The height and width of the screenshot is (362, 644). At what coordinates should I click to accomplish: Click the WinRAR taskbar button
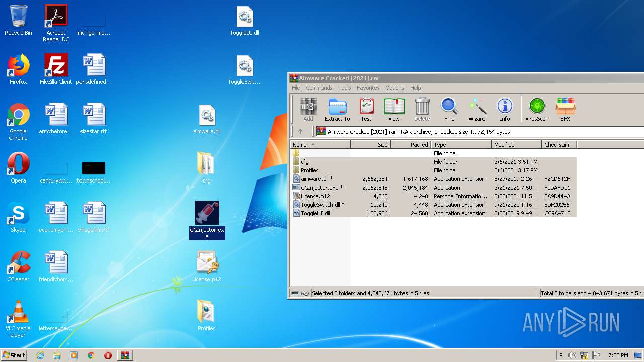click(x=125, y=355)
